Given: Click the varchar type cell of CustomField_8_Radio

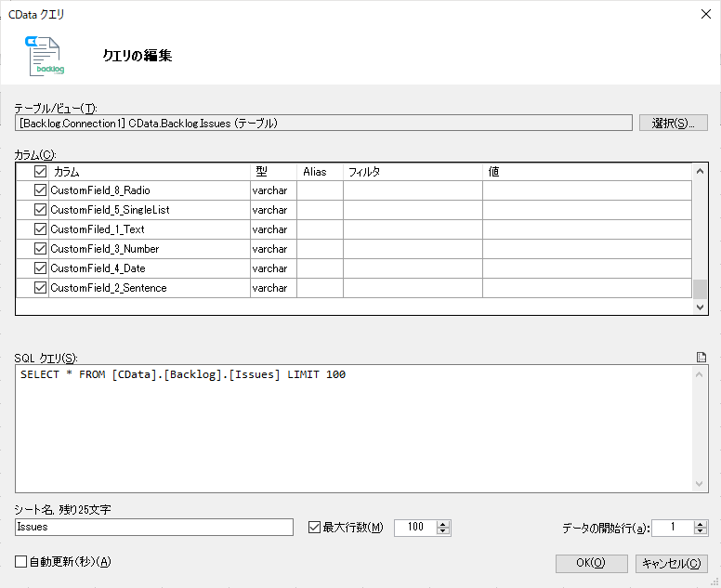Looking at the screenshot, I should [x=273, y=190].
